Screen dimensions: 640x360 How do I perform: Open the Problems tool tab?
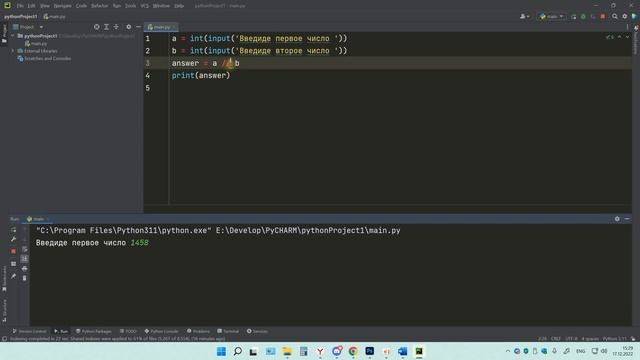[198, 331]
